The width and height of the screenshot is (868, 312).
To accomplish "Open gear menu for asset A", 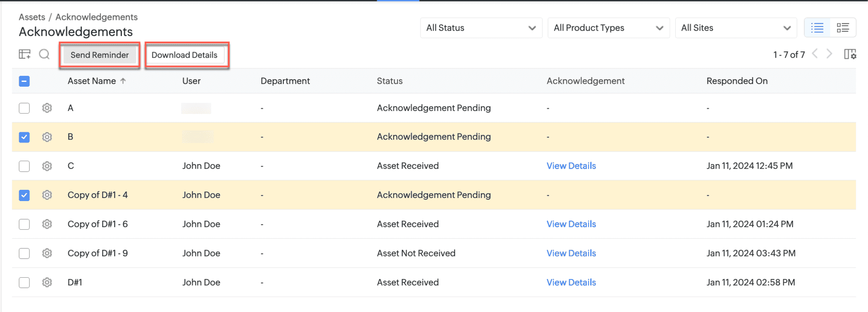I will (47, 108).
